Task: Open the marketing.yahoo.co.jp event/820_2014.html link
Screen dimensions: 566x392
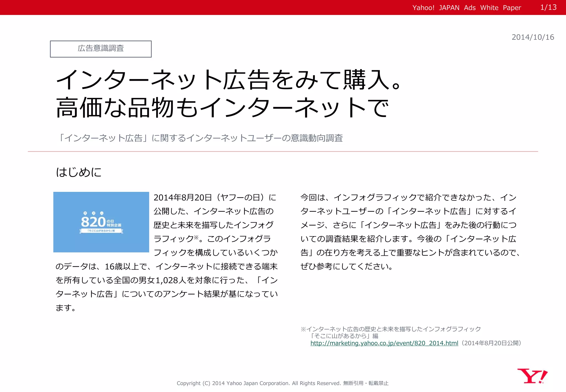Action: [x=384, y=343]
